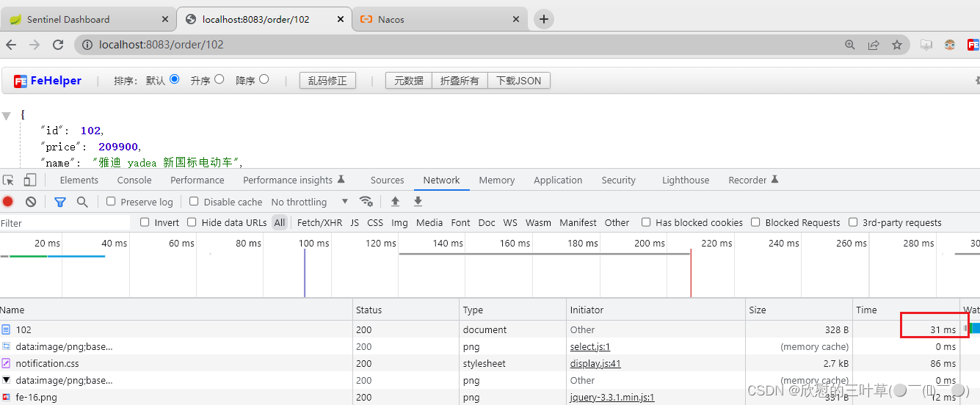Open the No throttling dropdown
The image size is (980, 405).
(310, 202)
